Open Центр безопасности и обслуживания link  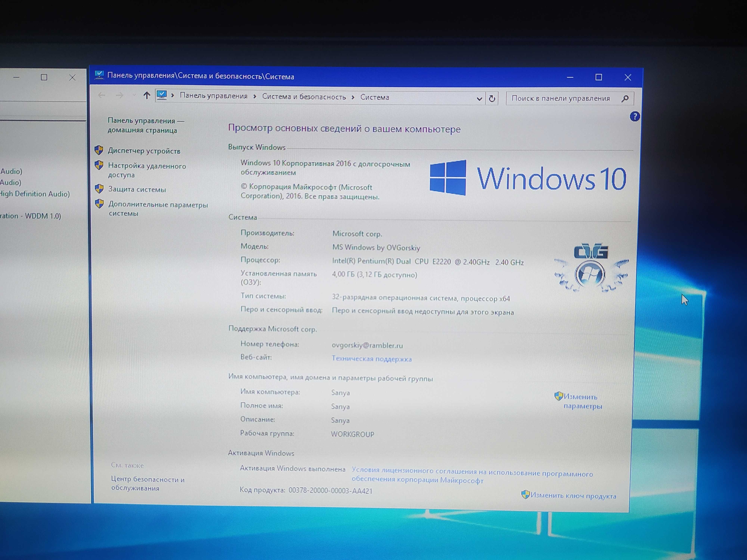point(148,483)
